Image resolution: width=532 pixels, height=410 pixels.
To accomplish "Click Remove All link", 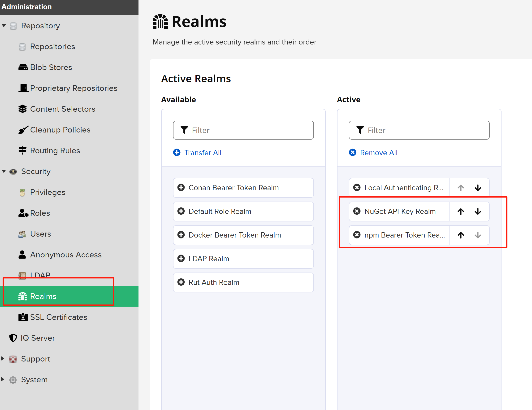I will click(x=379, y=153).
